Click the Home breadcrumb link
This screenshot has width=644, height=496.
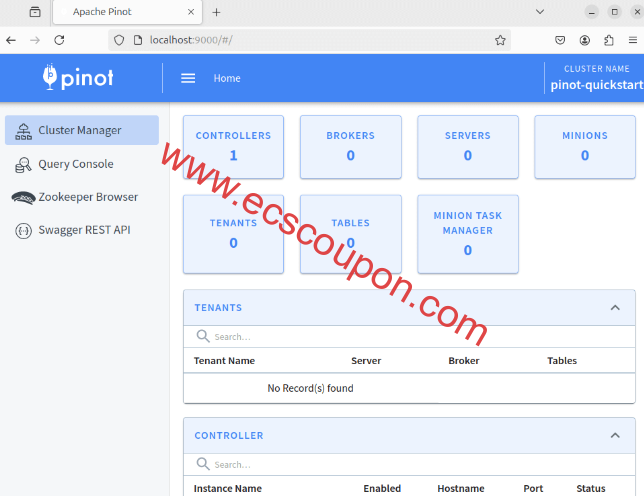click(x=227, y=78)
